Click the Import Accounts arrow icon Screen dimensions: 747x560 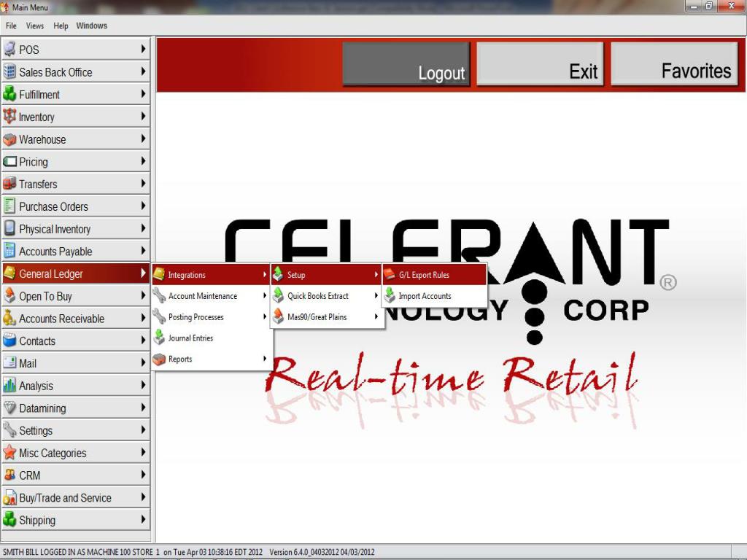pos(390,295)
